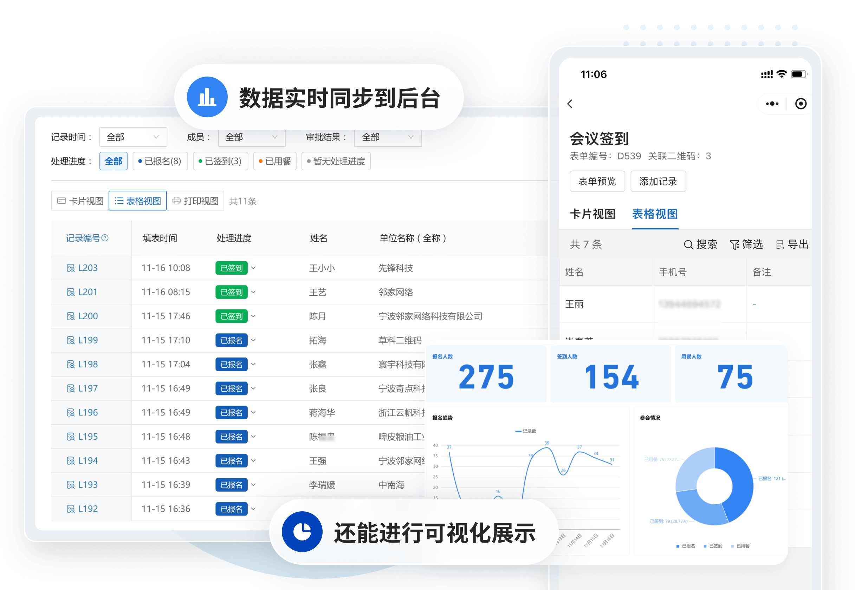Click 草料二维码 company cell

(400, 340)
